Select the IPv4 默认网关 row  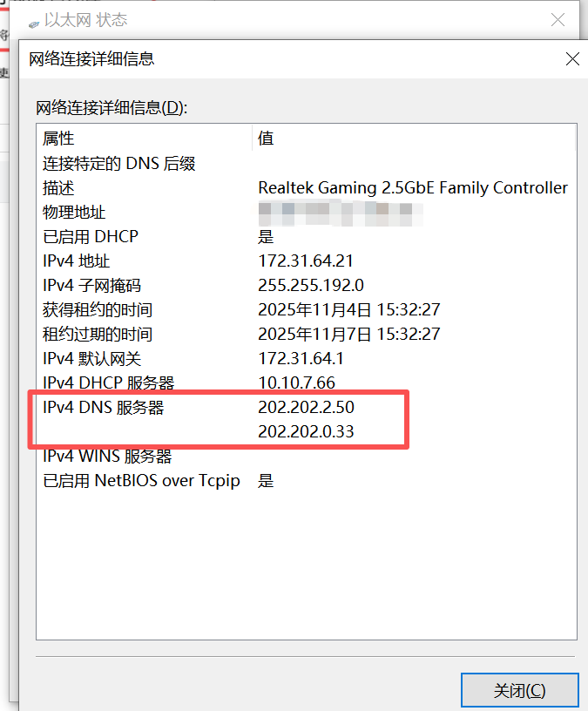[x=91, y=358]
